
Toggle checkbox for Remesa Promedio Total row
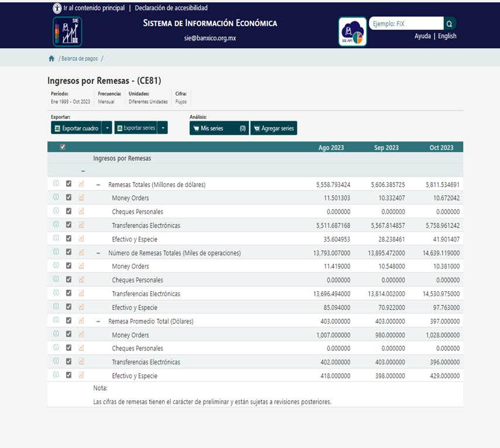tap(69, 321)
